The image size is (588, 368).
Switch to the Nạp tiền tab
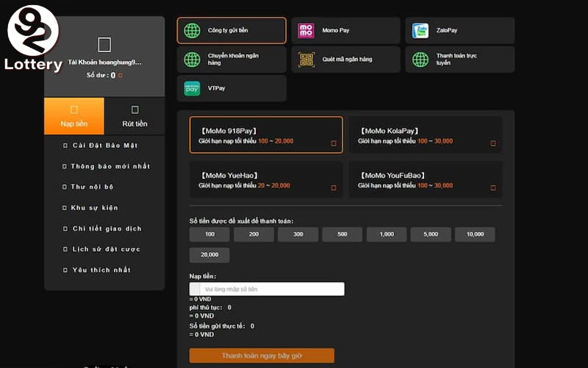tap(73, 116)
